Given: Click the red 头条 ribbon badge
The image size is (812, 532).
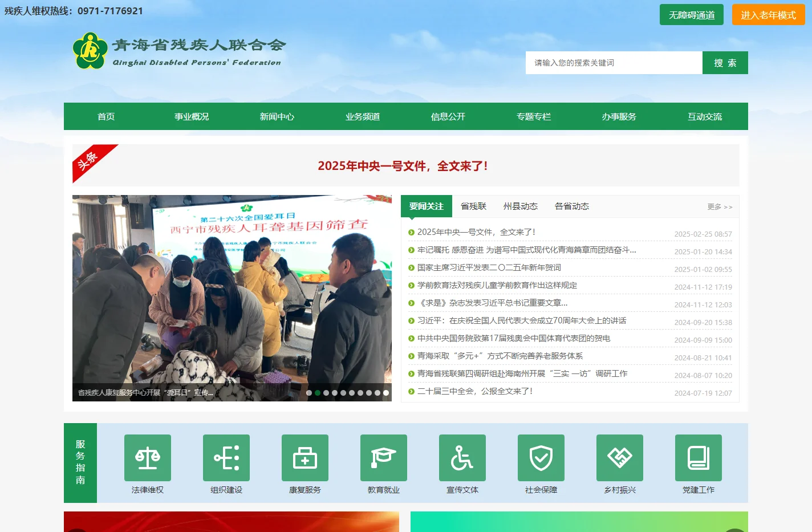Looking at the screenshot, I should click(91, 161).
